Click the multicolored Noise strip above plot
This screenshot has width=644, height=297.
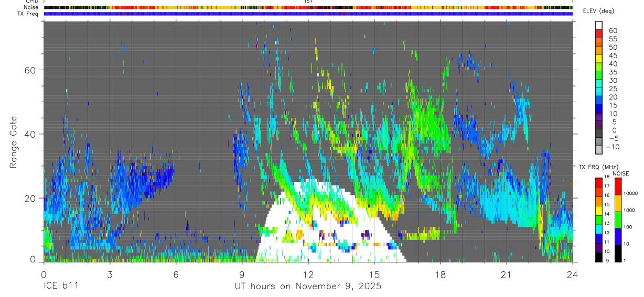[x=308, y=7]
